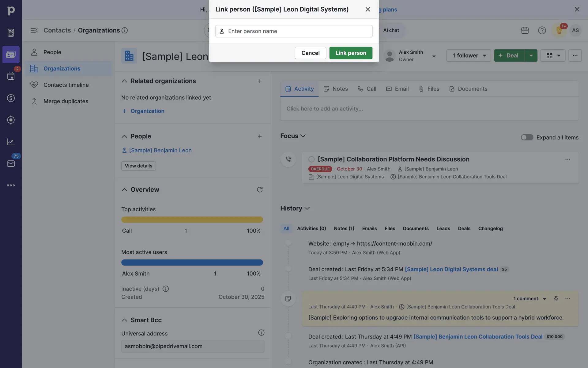
Task: Pin the sample note
Action: pyautogui.click(x=556, y=298)
